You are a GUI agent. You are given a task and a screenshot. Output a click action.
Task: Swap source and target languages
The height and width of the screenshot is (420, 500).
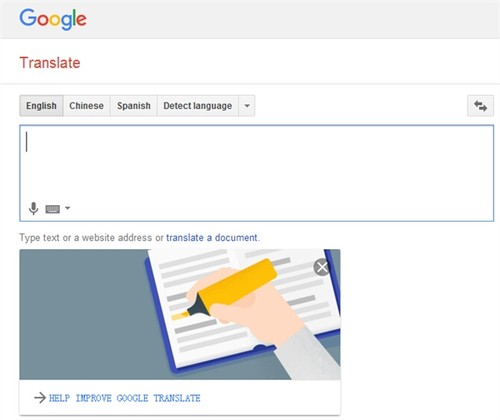480,106
